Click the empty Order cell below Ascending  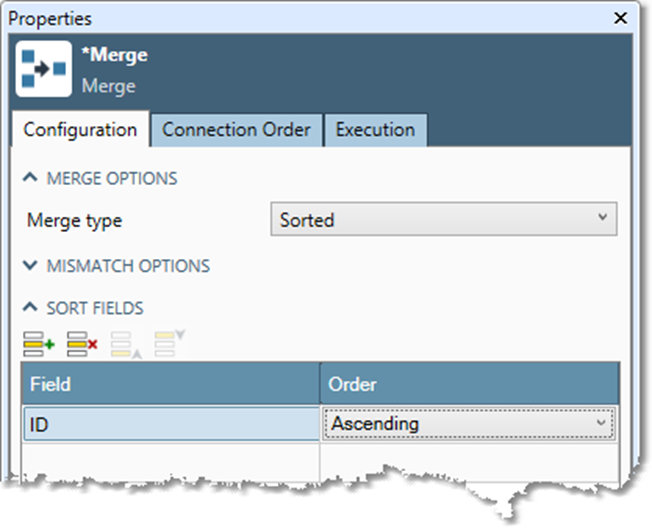pyautogui.click(x=468, y=458)
